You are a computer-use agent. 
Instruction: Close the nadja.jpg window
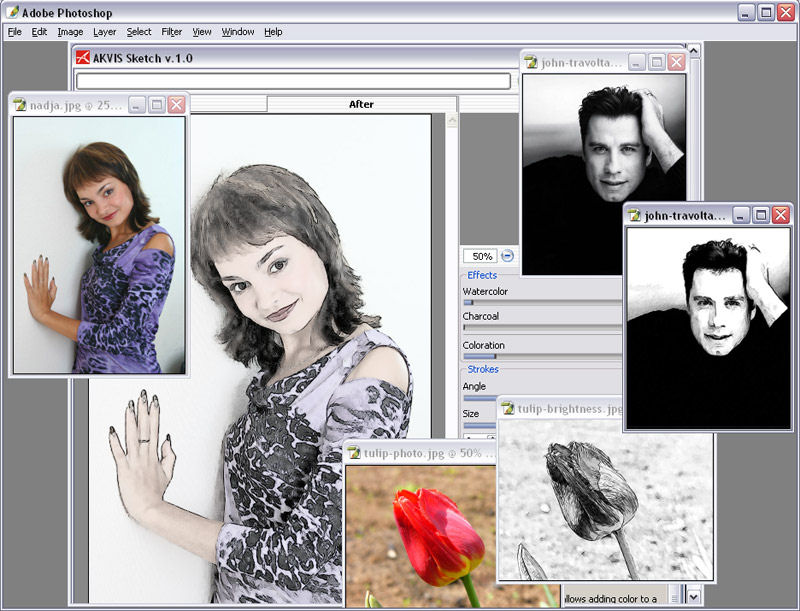click(x=177, y=105)
